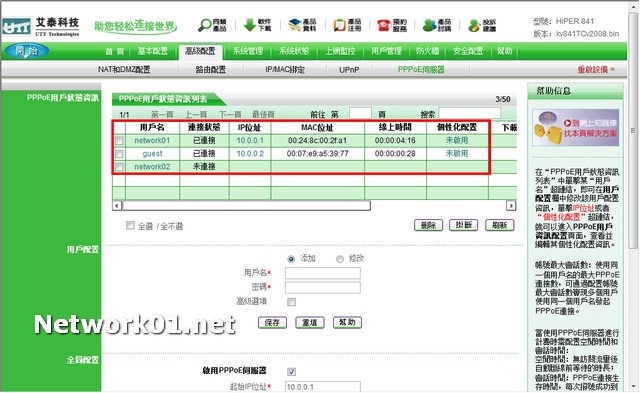Click the red telephone service icon
Viewport: 640px width, 393px height.
pos(384,25)
